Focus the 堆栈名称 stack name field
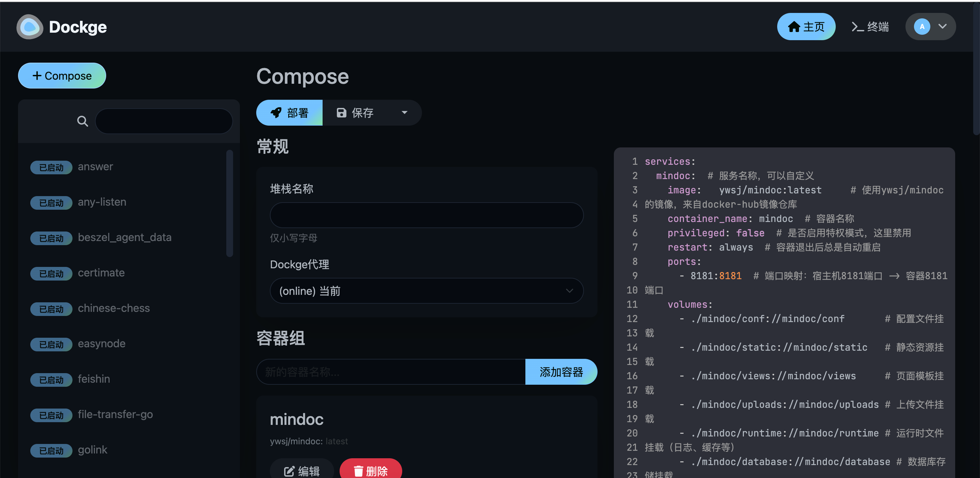This screenshot has width=980, height=478. click(x=426, y=215)
